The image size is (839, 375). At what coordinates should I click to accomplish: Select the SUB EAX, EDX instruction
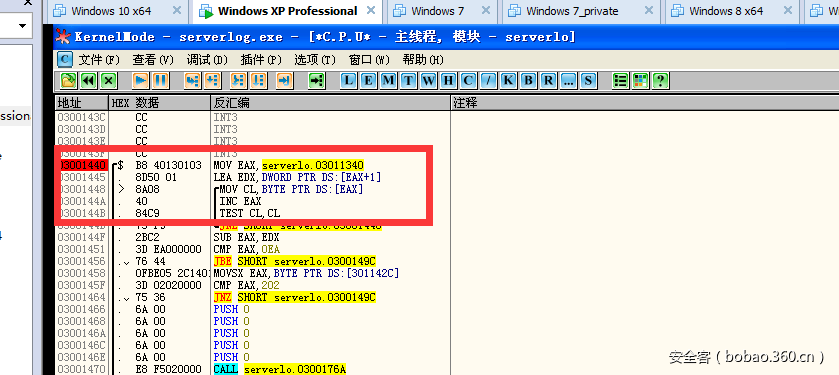tap(246, 238)
